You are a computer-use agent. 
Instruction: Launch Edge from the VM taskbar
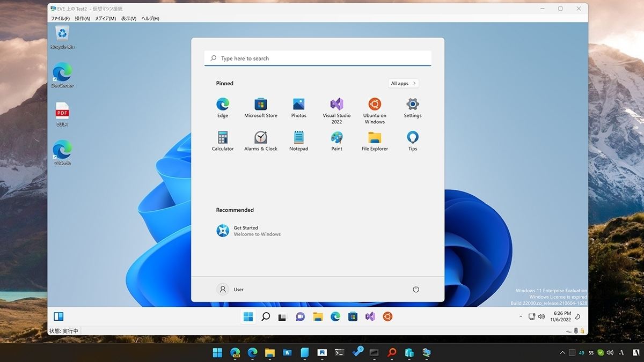pos(335,316)
